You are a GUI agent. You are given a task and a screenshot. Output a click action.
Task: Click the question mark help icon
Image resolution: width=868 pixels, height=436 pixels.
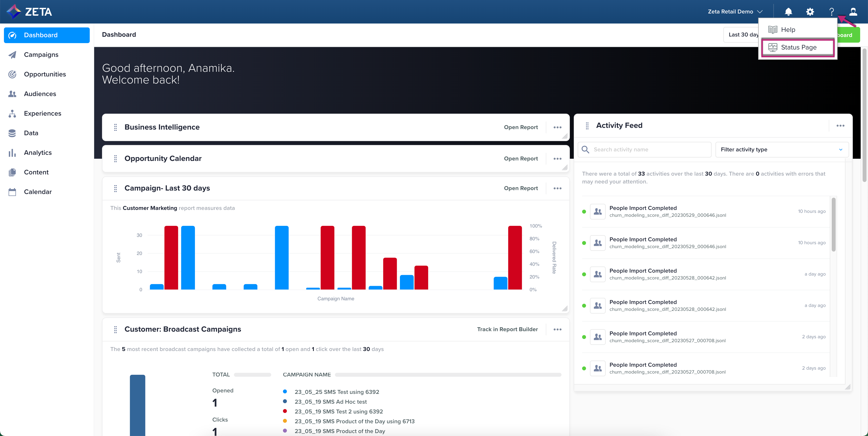(831, 12)
